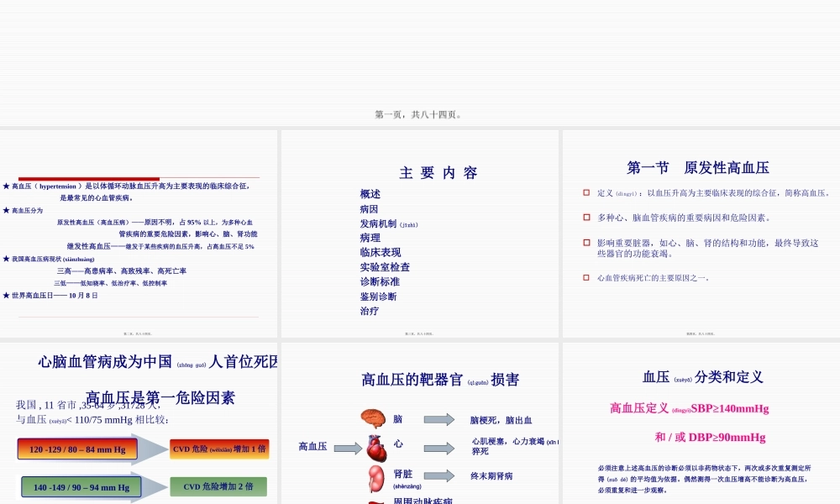840x504 pixels.
Task: Click the green 140-149/90-94 mm Hg box
Action: tap(81, 486)
